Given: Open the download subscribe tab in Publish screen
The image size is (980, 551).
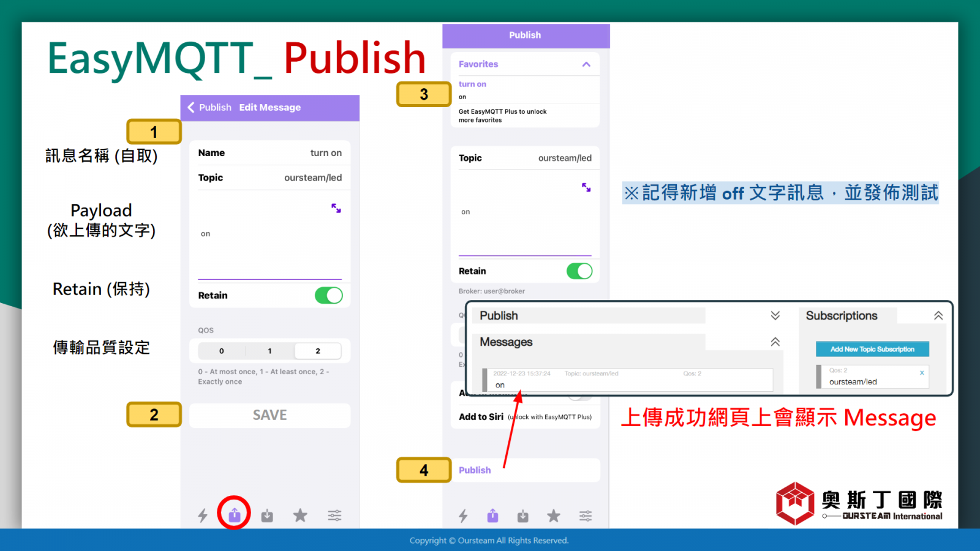Looking at the screenshot, I should [x=522, y=516].
